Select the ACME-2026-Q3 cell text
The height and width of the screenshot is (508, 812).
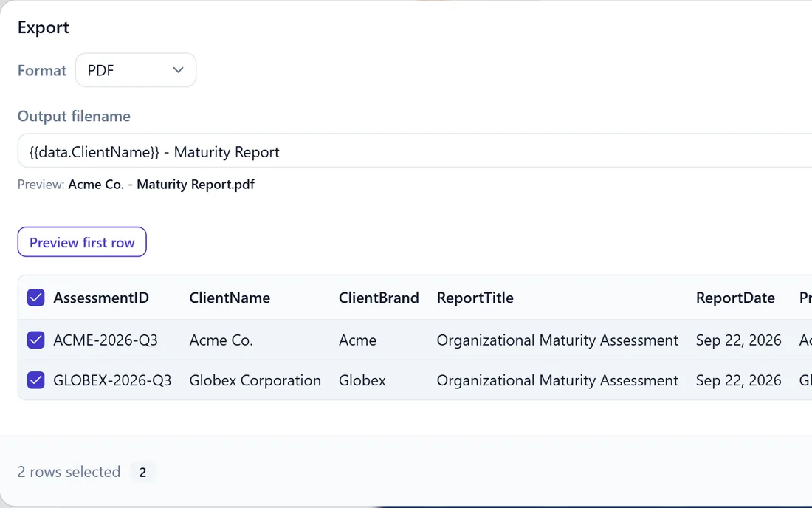point(106,340)
